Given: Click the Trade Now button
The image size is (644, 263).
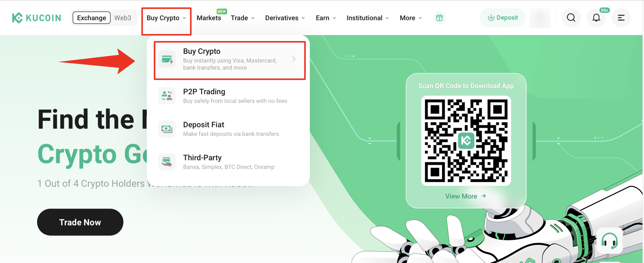Looking at the screenshot, I should click(80, 222).
